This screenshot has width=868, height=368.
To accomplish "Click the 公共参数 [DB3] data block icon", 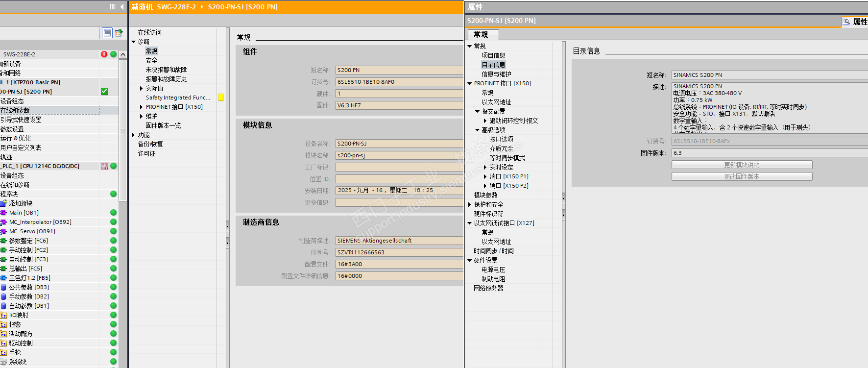I will click(4, 287).
